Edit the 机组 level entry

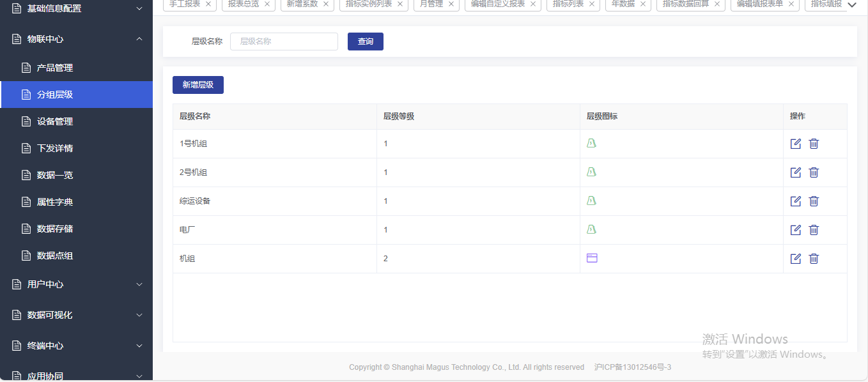pos(796,259)
